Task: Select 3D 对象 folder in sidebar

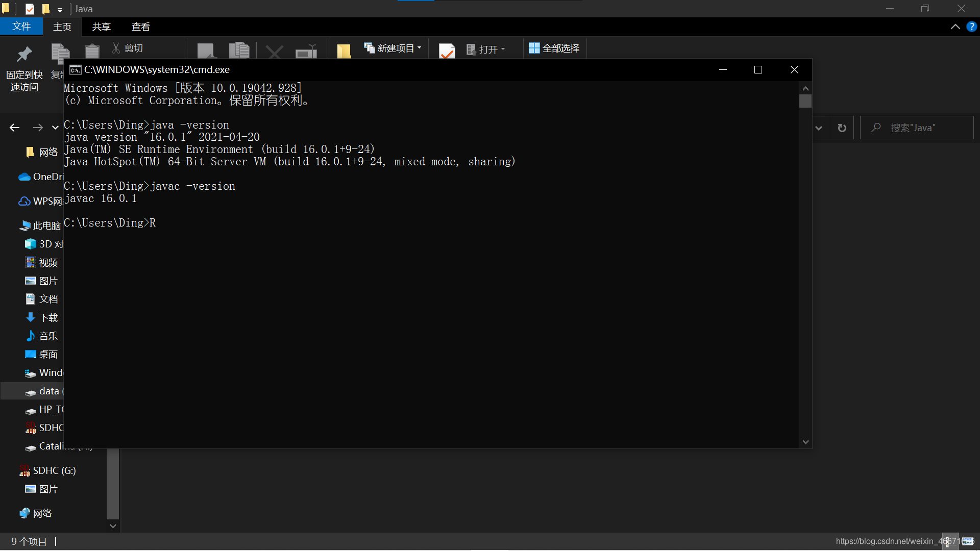Action: tap(45, 244)
